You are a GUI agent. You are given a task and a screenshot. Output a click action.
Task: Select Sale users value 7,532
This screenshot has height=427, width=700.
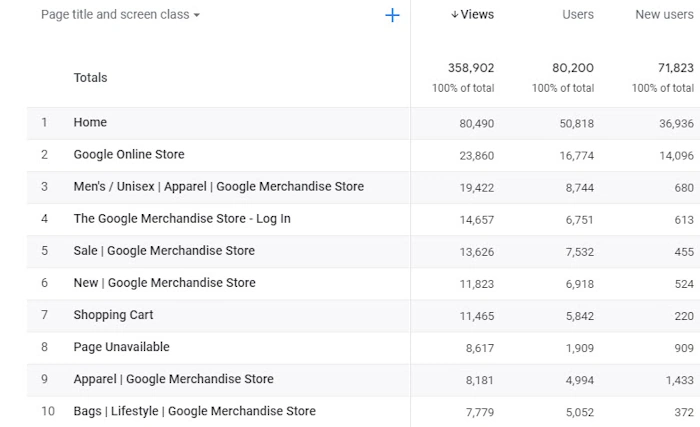click(579, 252)
